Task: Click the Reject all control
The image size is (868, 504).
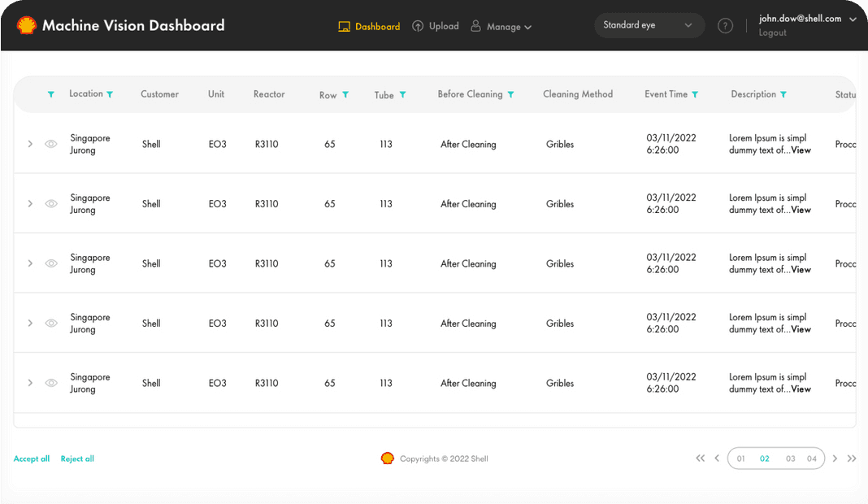Action: [76, 458]
